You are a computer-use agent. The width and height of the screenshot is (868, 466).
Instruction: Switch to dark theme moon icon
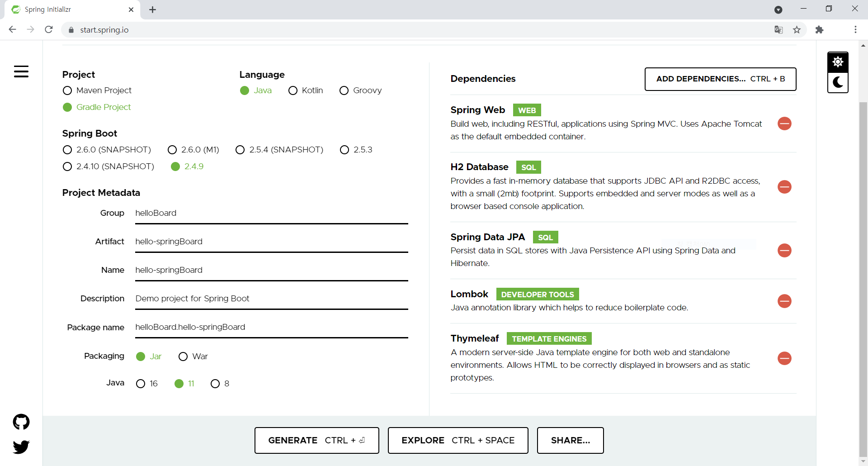pos(838,83)
